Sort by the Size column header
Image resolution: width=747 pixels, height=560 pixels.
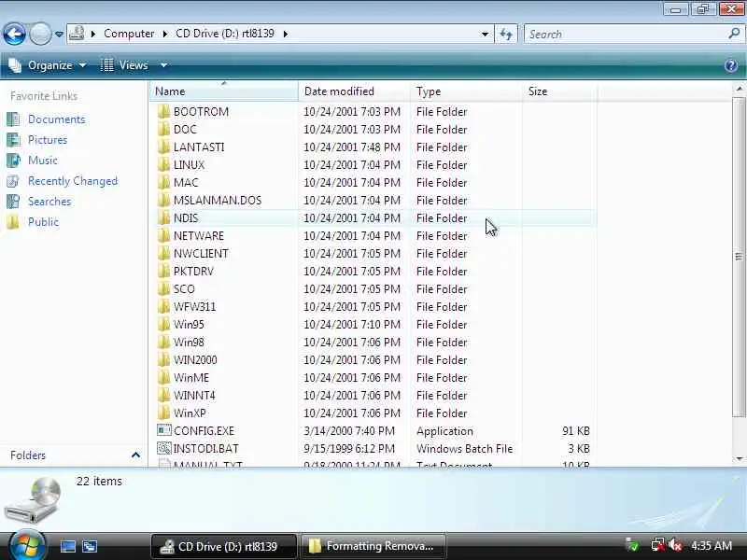[559, 91]
